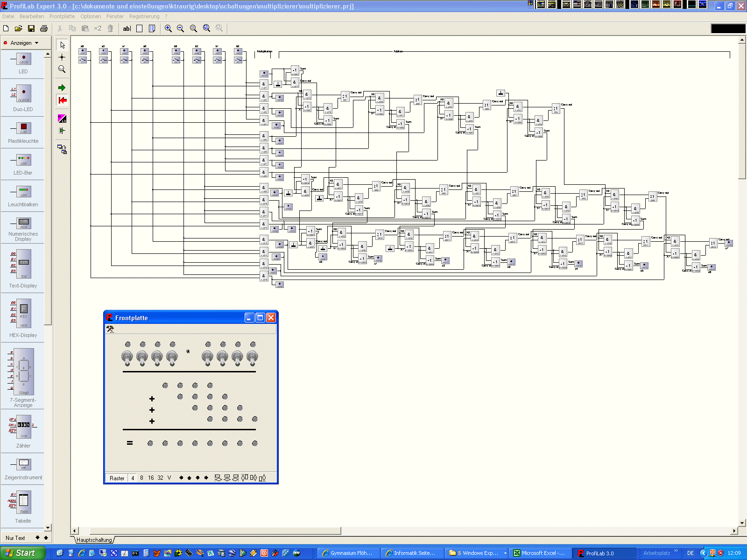This screenshot has width=747, height=560.
Task: Nudge left with Frontplatte left arrow
Action: click(181, 478)
